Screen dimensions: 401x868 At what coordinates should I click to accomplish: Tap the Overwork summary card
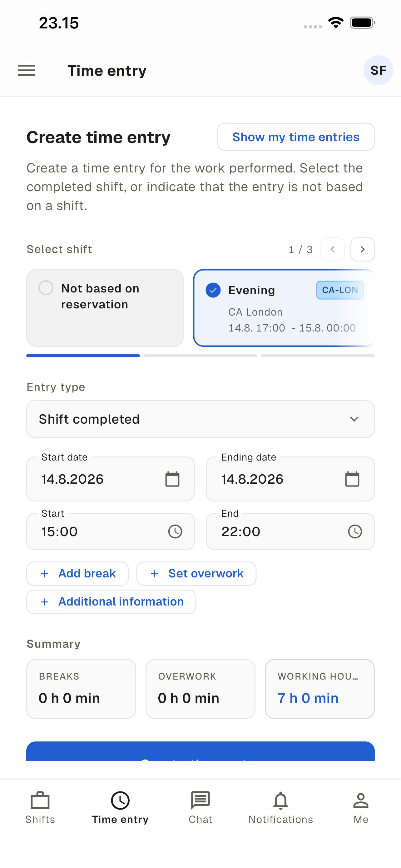[200, 689]
